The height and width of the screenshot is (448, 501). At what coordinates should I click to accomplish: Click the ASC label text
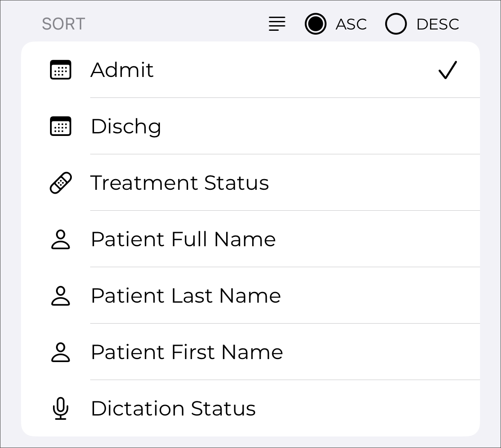[x=351, y=24]
